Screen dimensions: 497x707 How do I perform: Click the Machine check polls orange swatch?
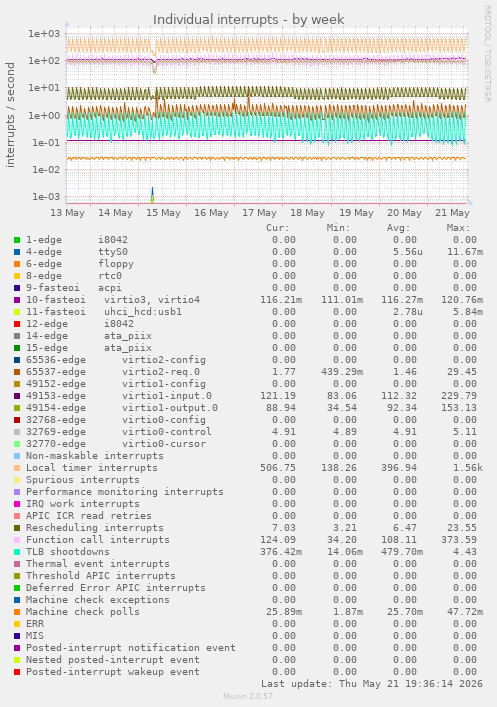click(x=17, y=612)
